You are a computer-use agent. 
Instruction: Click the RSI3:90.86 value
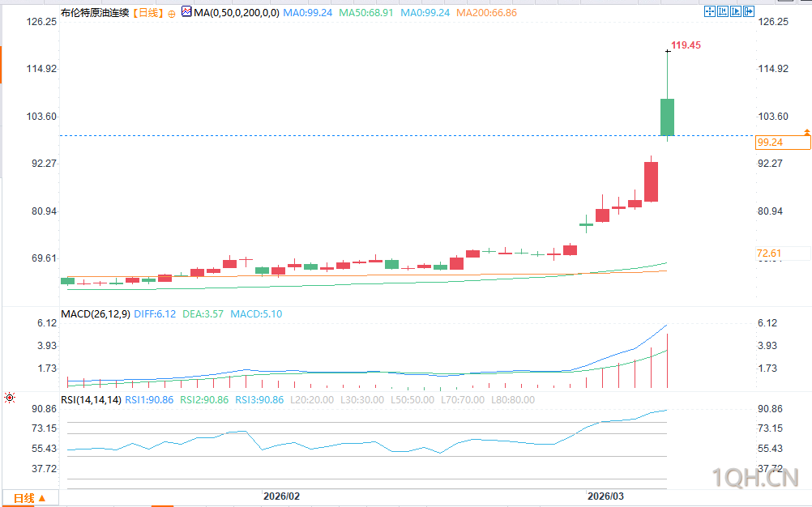click(x=259, y=400)
